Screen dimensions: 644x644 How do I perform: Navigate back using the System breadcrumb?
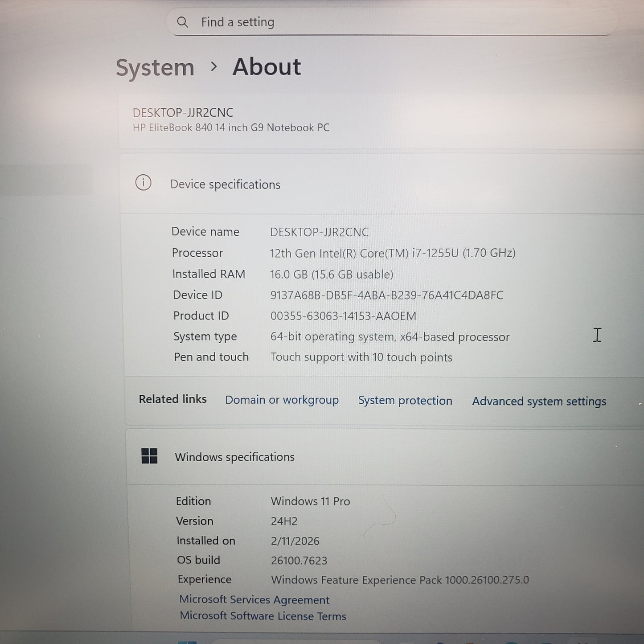pyautogui.click(x=155, y=67)
